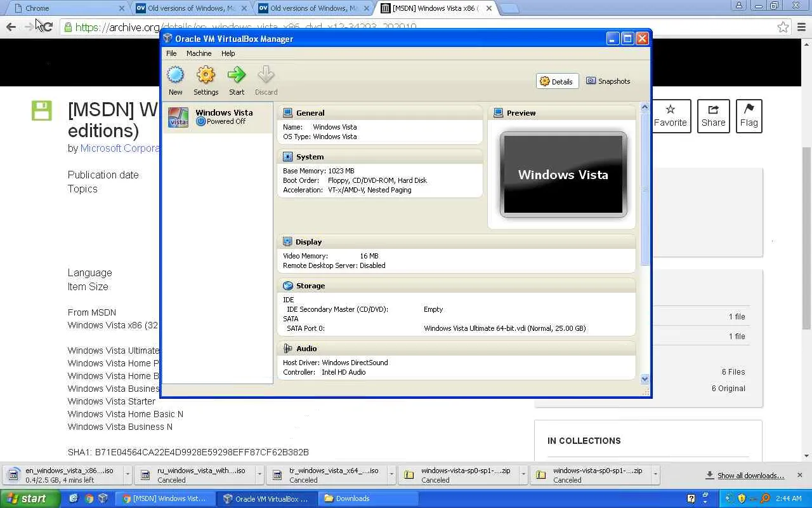Image resolution: width=812 pixels, height=508 pixels.
Task: Open a new Chrome tab
Action: pyautogui.click(x=509, y=8)
